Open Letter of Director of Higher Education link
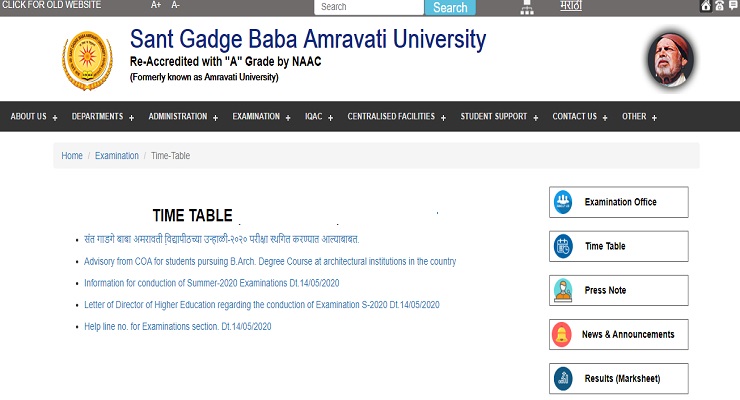740x400 pixels. coord(261,305)
